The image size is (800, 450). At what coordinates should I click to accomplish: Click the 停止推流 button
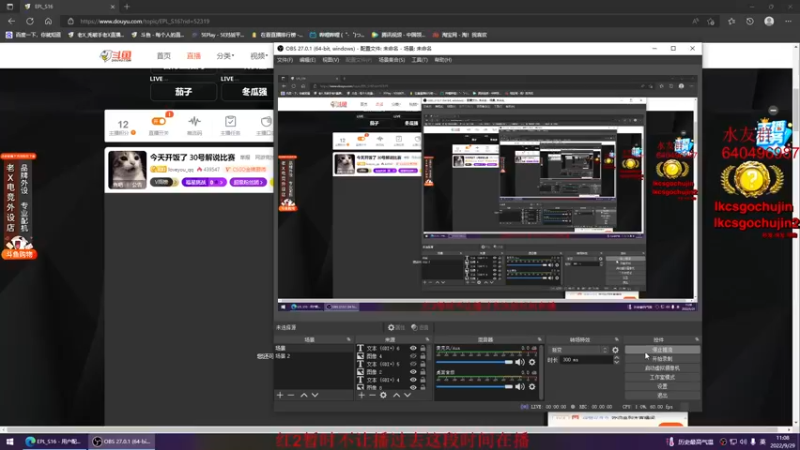coord(662,350)
